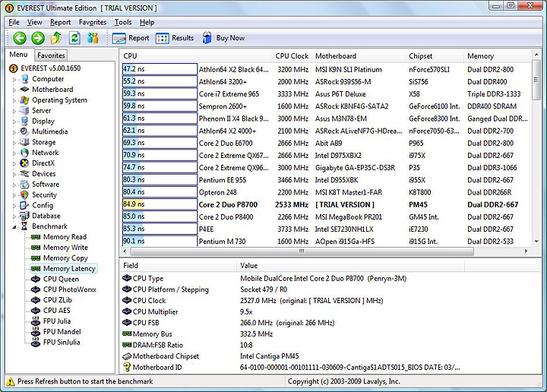Select CPU Queen benchmark

tap(61, 279)
